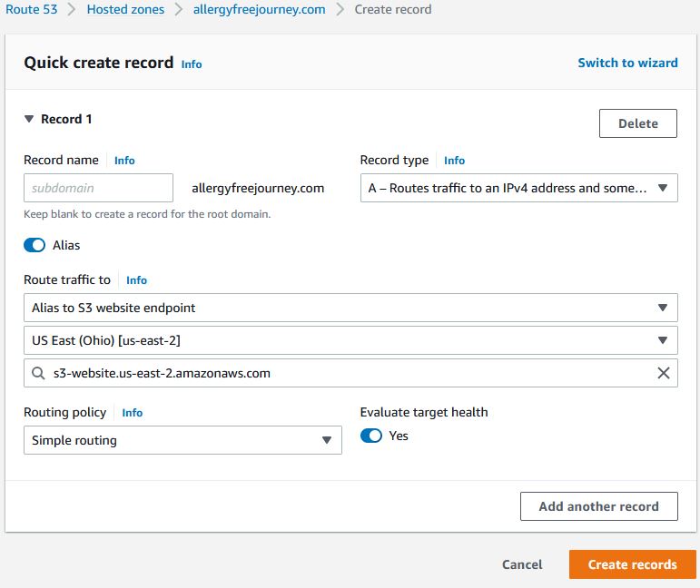Cancel the record creation
Viewport: 700px width, 588px height.
(x=522, y=564)
